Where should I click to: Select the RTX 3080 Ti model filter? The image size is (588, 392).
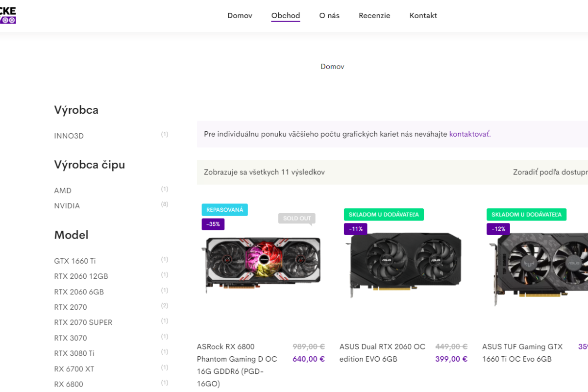click(x=74, y=353)
